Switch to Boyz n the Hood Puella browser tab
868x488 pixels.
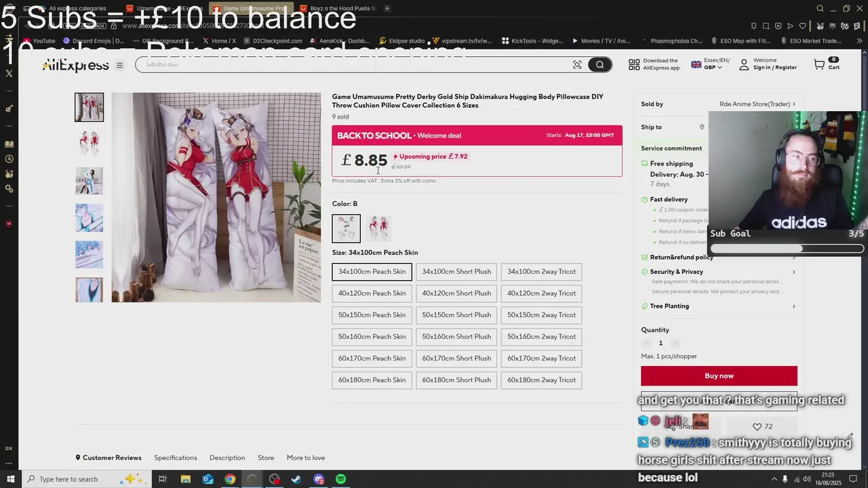point(339,8)
